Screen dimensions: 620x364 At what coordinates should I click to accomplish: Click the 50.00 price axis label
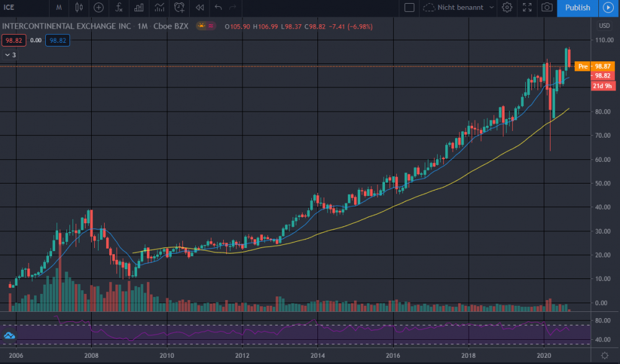pos(603,184)
